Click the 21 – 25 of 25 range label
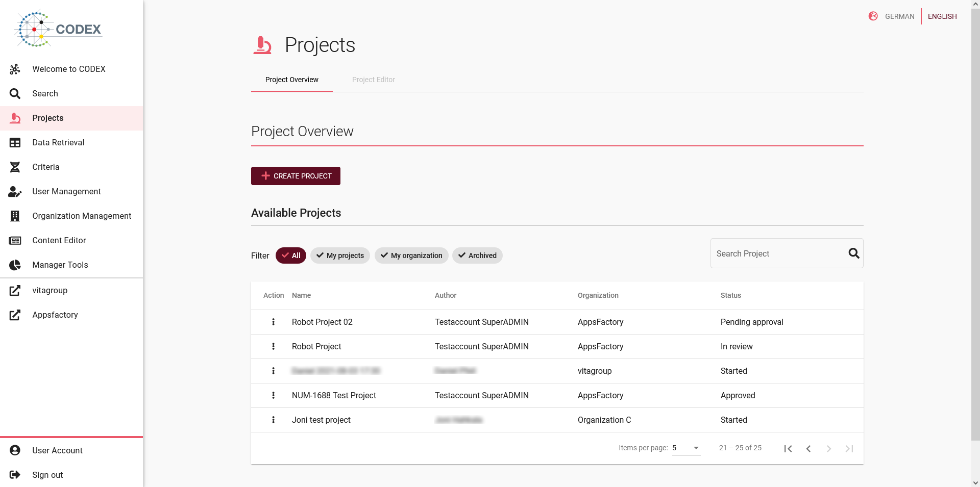Image resolution: width=980 pixels, height=487 pixels. point(740,448)
